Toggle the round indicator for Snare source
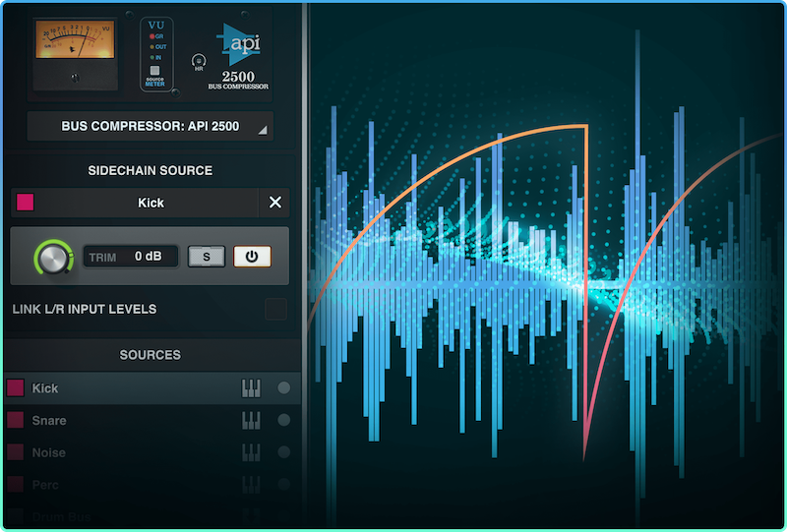The width and height of the screenshot is (787, 532). point(284,421)
